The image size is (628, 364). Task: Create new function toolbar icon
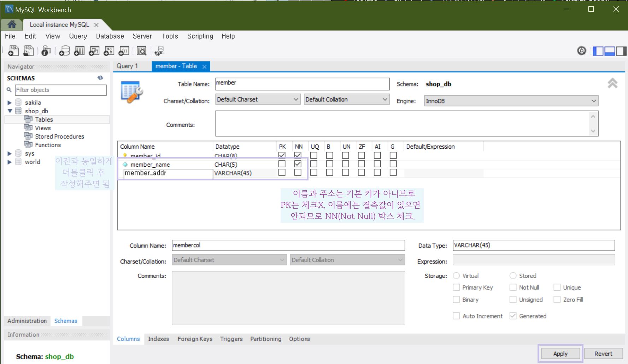tap(124, 51)
